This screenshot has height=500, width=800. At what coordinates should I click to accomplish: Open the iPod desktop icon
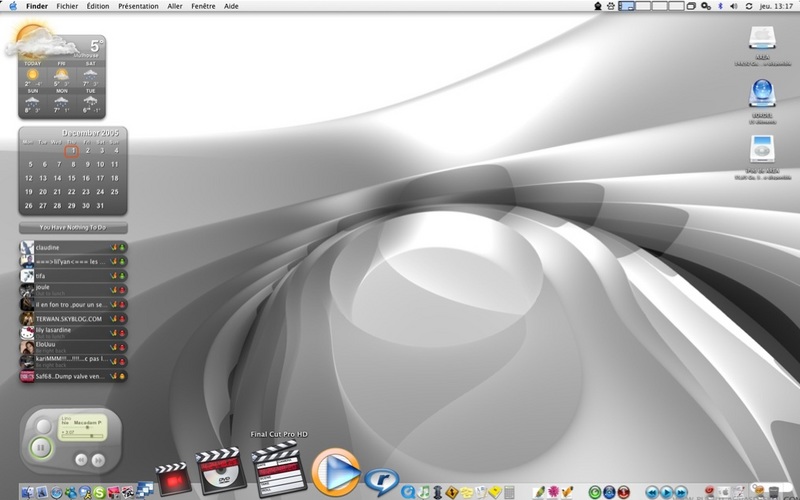point(762,150)
